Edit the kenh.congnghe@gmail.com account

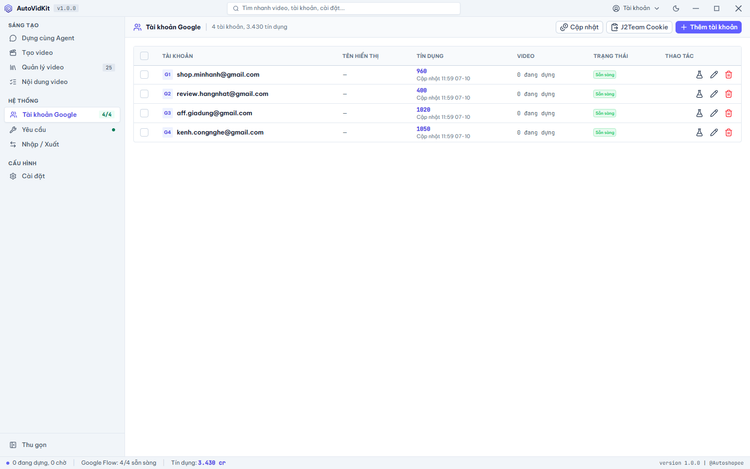pos(714,132)
